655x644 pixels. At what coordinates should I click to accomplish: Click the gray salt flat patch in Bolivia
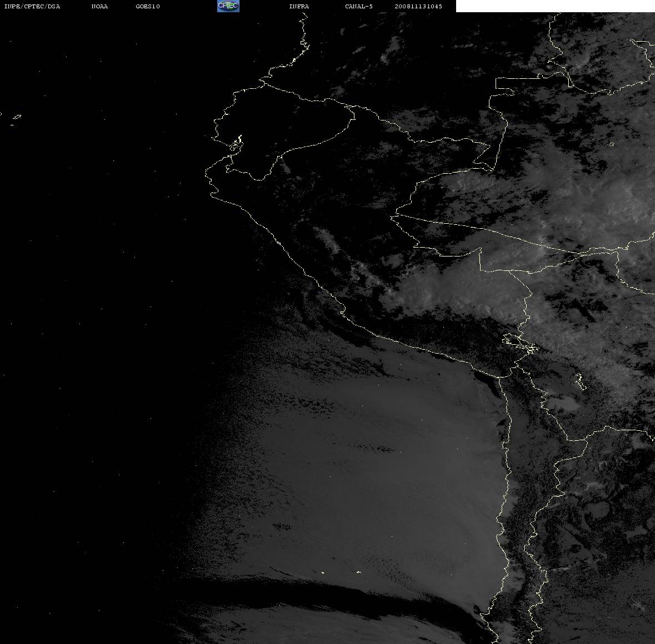point(563,404)
